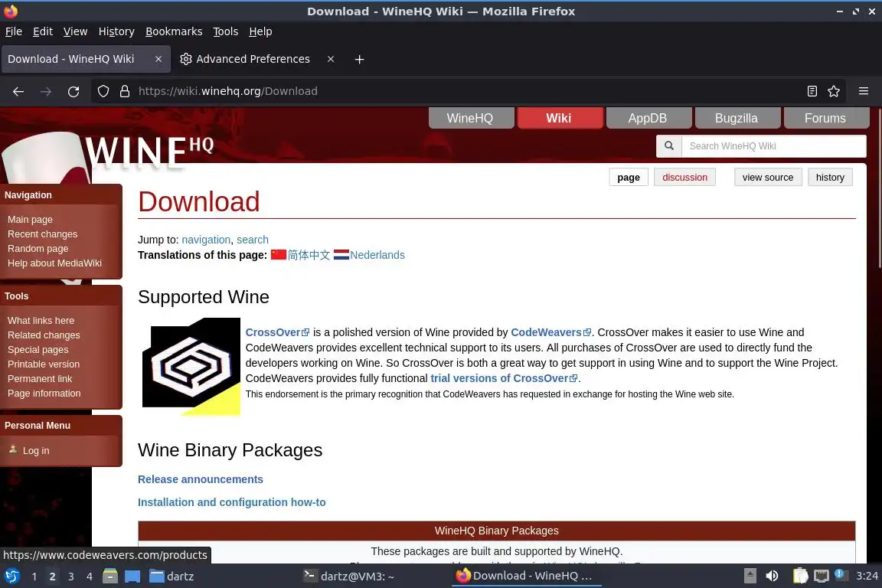The image size is (882, 588).
Task: Open the Release announcements link
Action: pos(201,479)
